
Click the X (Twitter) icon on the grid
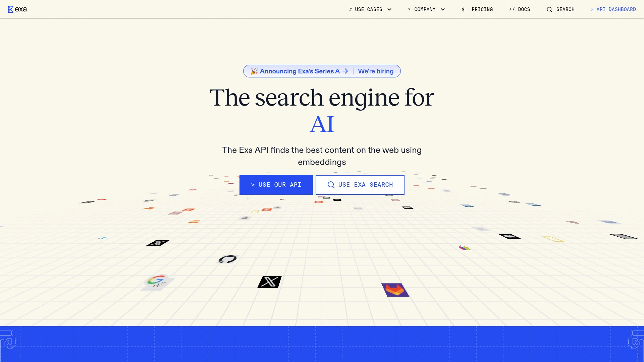tap(269, 282)
